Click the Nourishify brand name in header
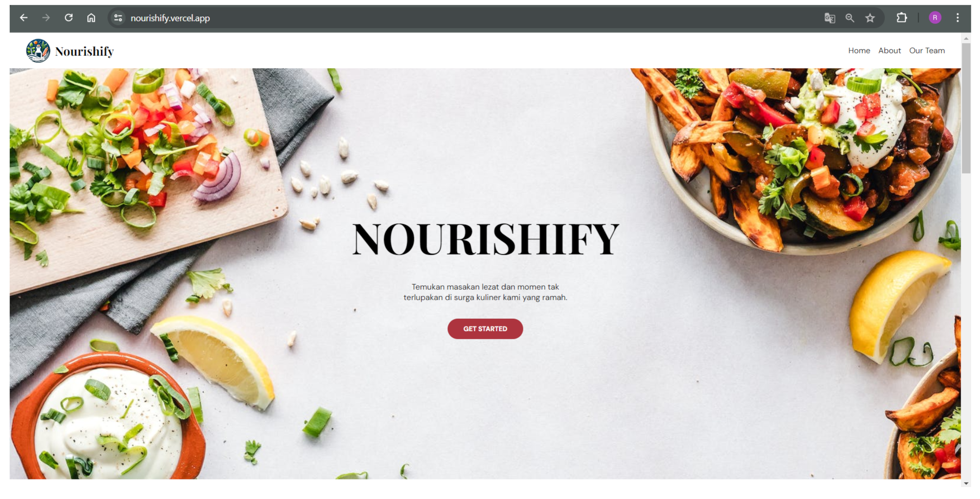The width and height of the screenshot is (980, 499). pos(84,51)
